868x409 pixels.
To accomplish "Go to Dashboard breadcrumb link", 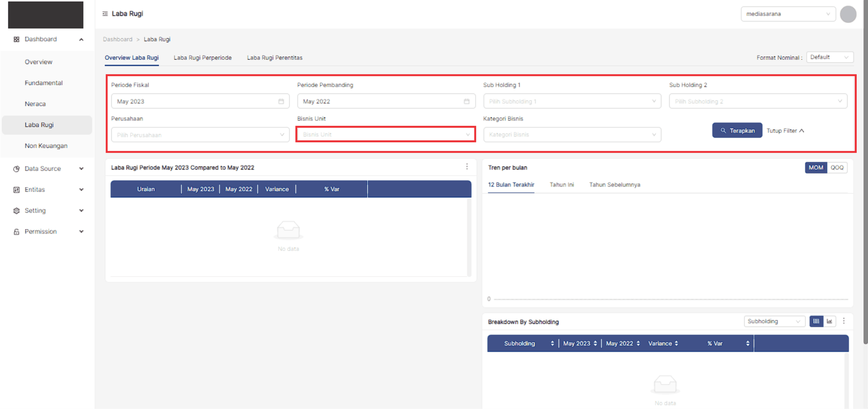I will [x=118, y=40].
